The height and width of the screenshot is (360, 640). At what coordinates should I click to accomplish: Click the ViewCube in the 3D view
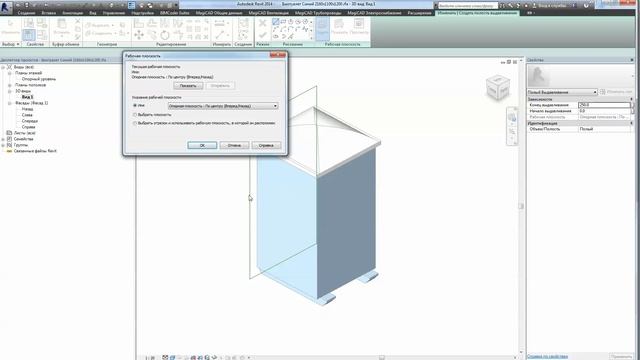point(498,87)
